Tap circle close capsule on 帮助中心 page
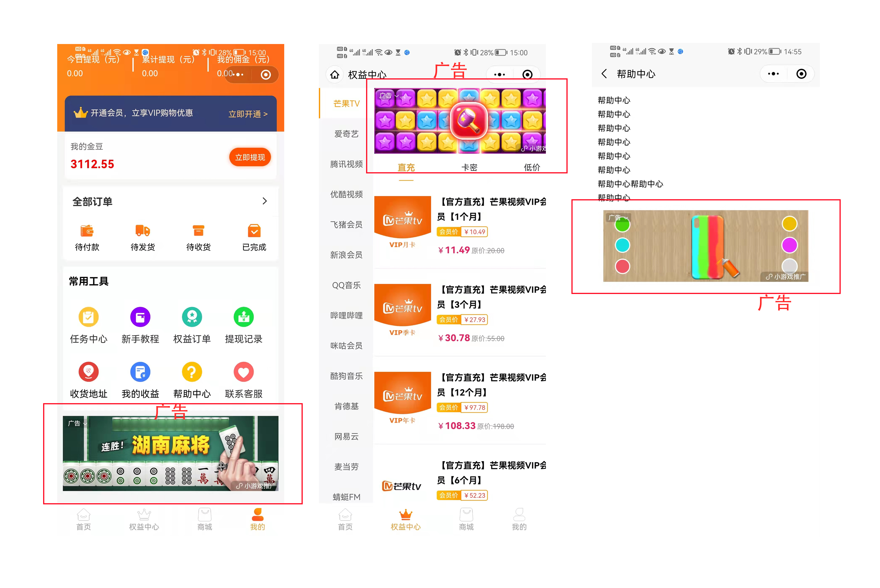The image size is (880, 588). tap(801, 74)
